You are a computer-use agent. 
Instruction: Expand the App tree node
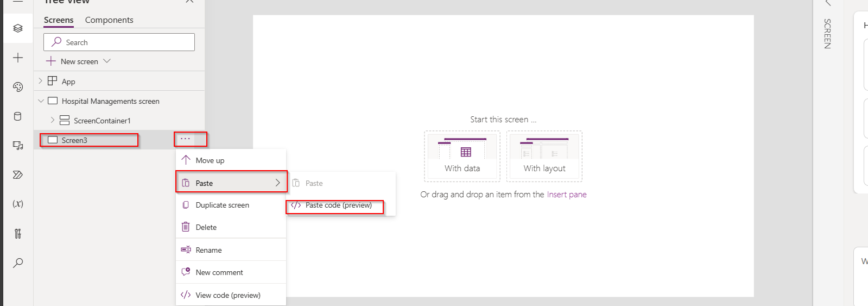(40, 81)
